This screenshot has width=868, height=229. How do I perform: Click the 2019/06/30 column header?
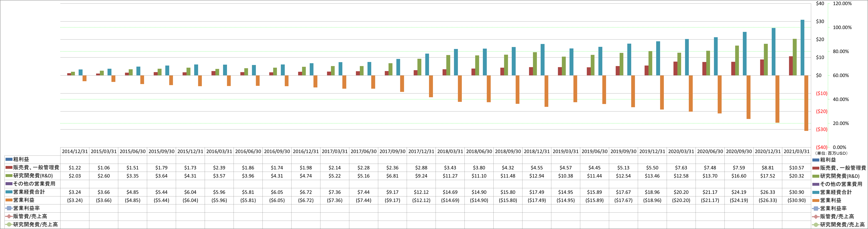(594, 152)
